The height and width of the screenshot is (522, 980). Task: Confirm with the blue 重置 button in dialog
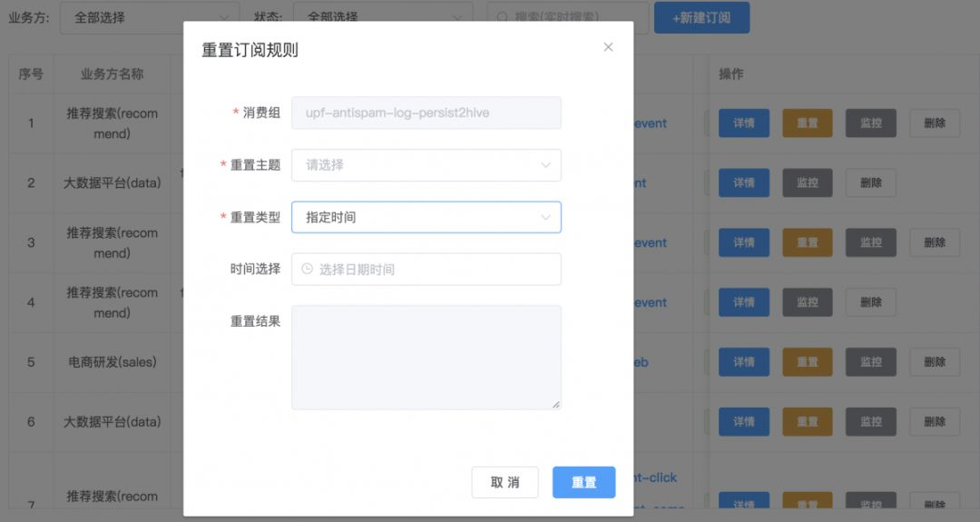[583, 482]
